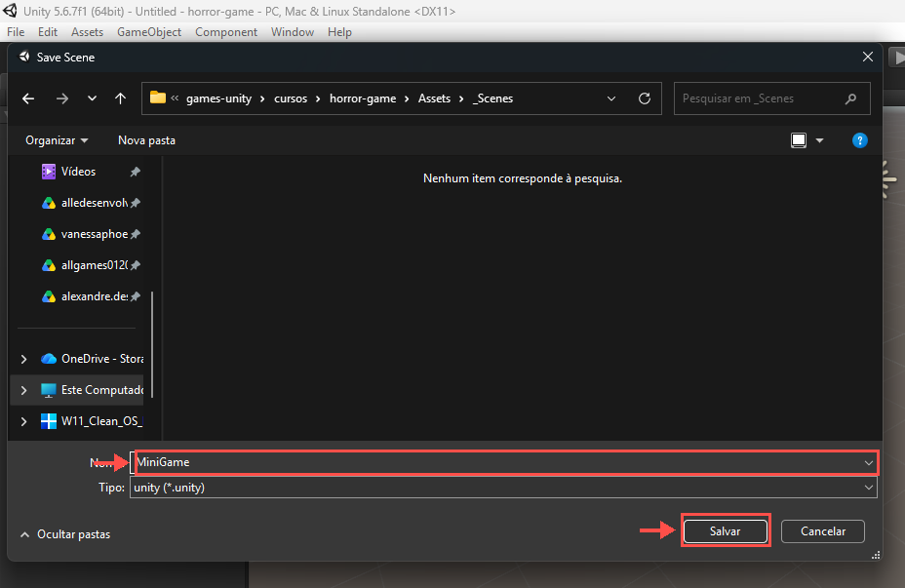The image size is (905, 588).
Task: Open the allgames012 Google Drive shortcut
Action: click(x=85, y=265)
